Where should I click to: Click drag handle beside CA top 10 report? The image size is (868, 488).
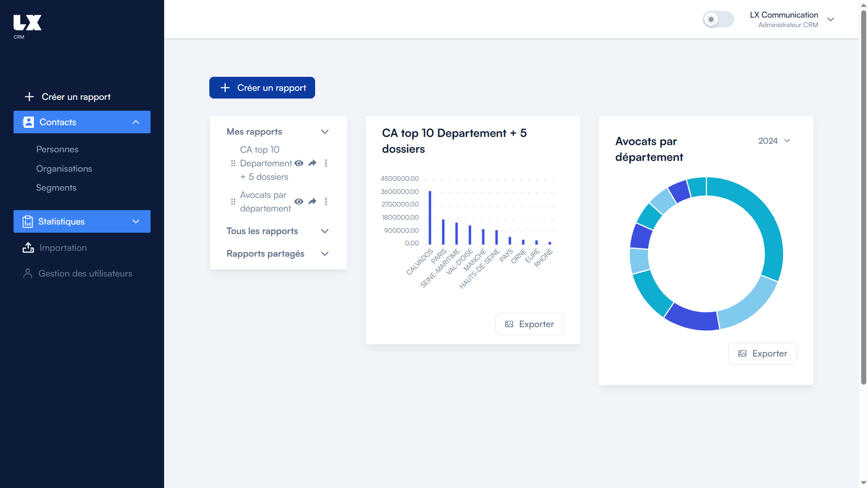pyautogui.click(x=233, y=163)
